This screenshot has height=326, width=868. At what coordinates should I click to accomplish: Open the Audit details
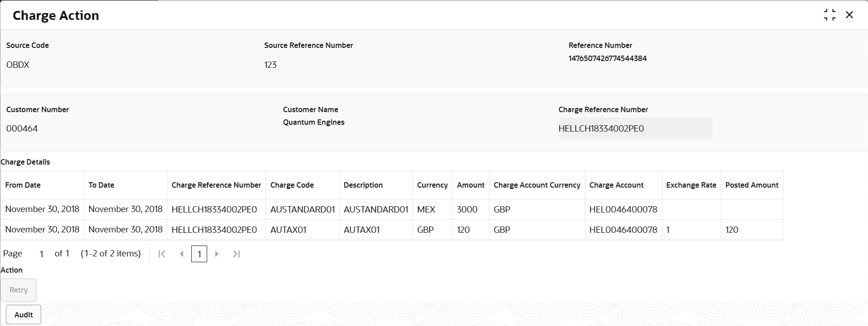(24, 315)
